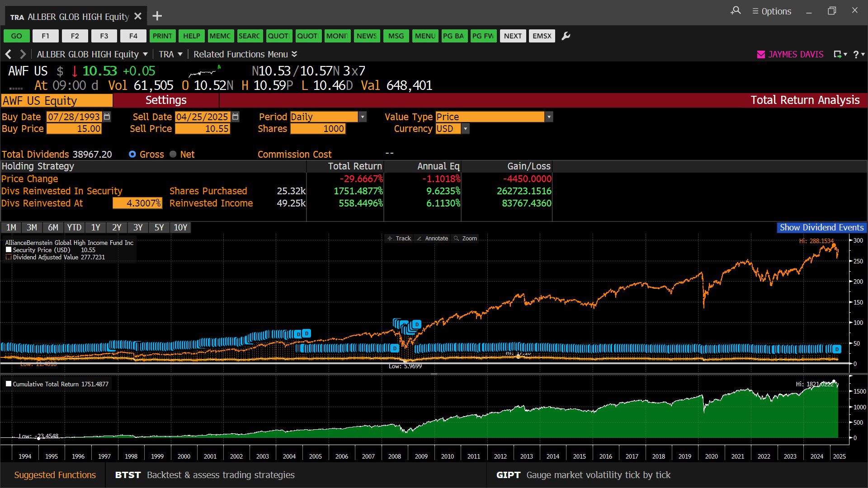
Task: Open the Currency USD dropdown
Action: [465, 129]
